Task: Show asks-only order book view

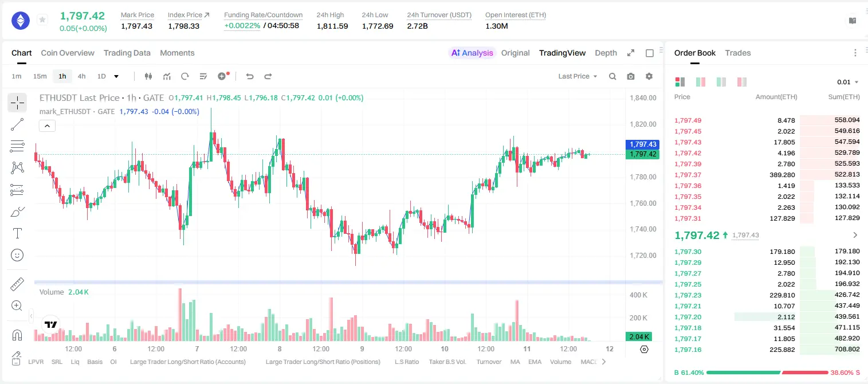Action: 742,82
